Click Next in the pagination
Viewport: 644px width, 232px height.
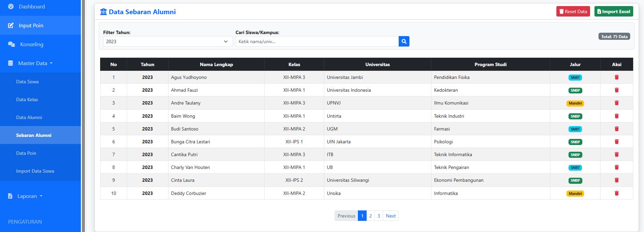[391, 216]
